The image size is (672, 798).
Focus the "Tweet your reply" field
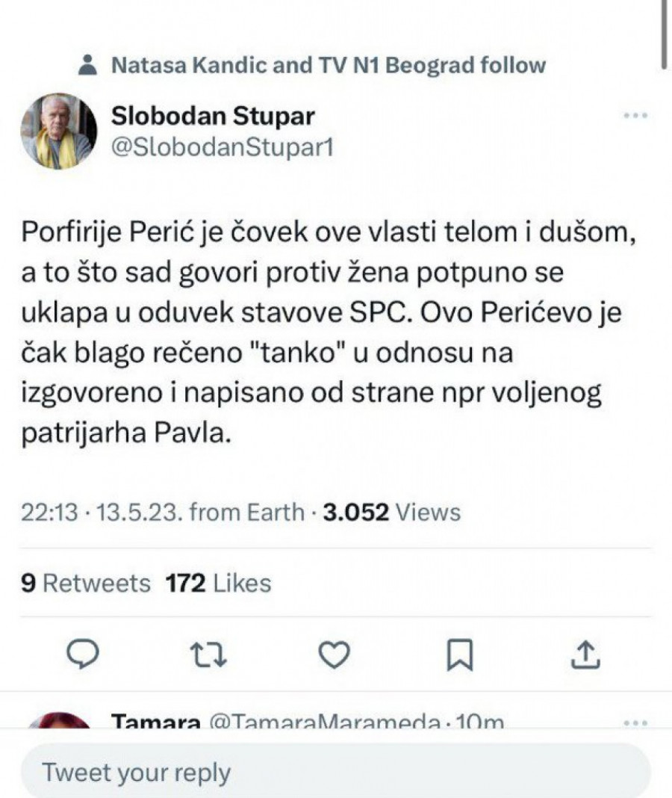[x=335, y=771]
